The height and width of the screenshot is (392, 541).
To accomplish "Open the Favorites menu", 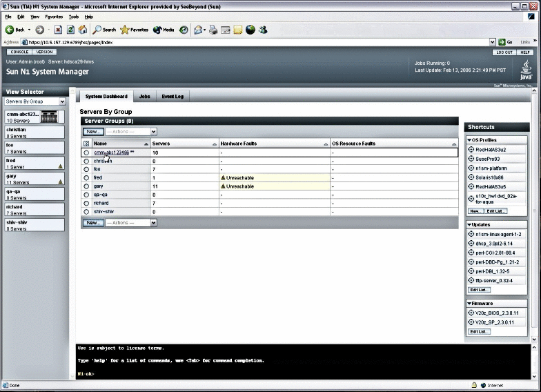I will (54, 17).
